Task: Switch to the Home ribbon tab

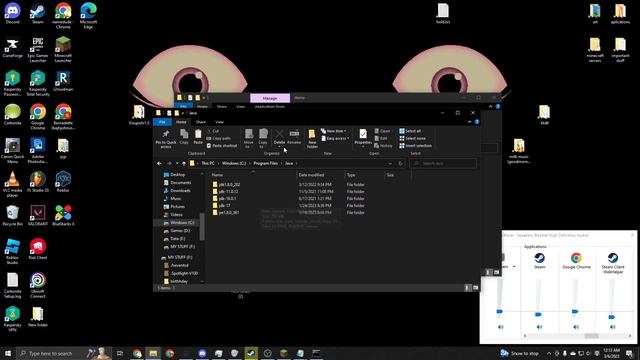Action: [181, 122]
